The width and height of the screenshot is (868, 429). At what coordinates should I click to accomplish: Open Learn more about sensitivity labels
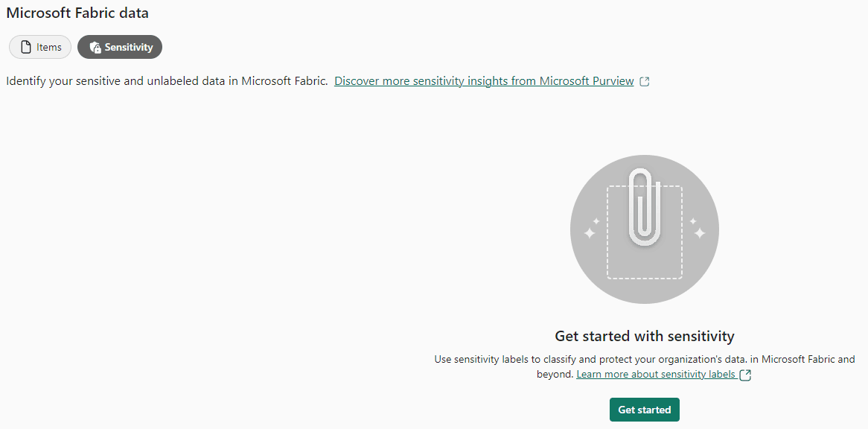(656, 375)
